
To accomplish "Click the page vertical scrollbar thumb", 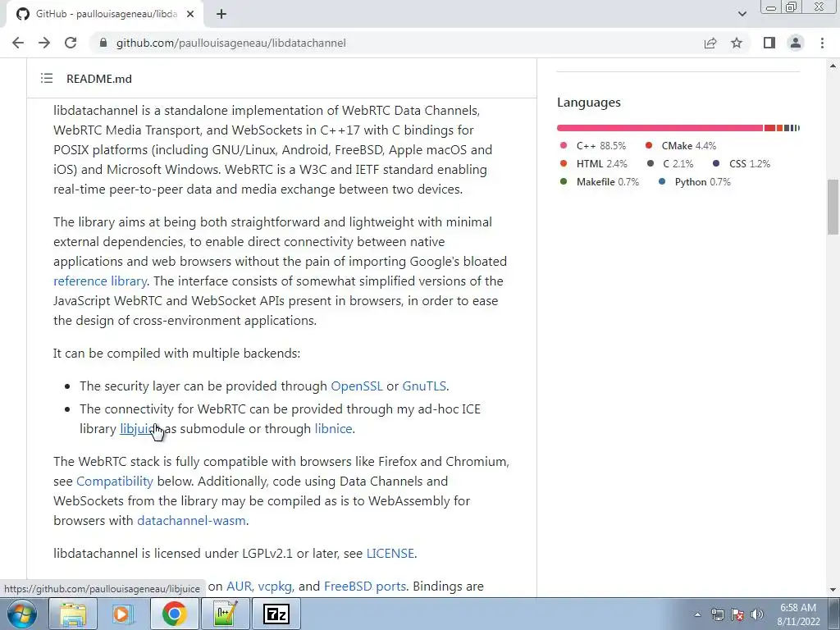I will [x=833, y=207].
